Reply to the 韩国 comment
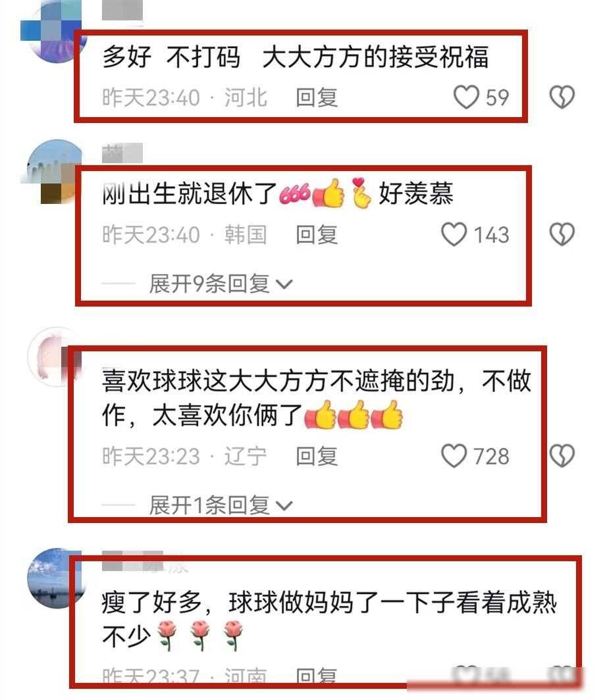 point(317,234)
